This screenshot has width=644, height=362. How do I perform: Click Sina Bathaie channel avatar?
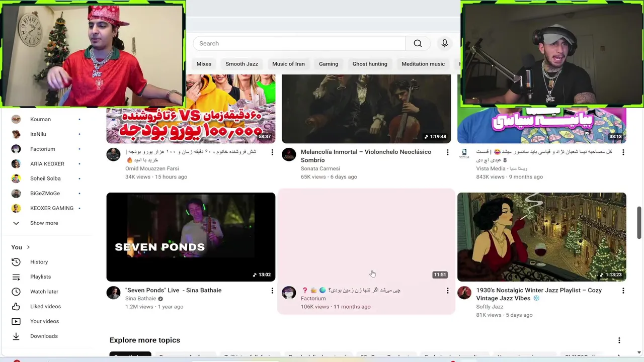click(113, 293)
